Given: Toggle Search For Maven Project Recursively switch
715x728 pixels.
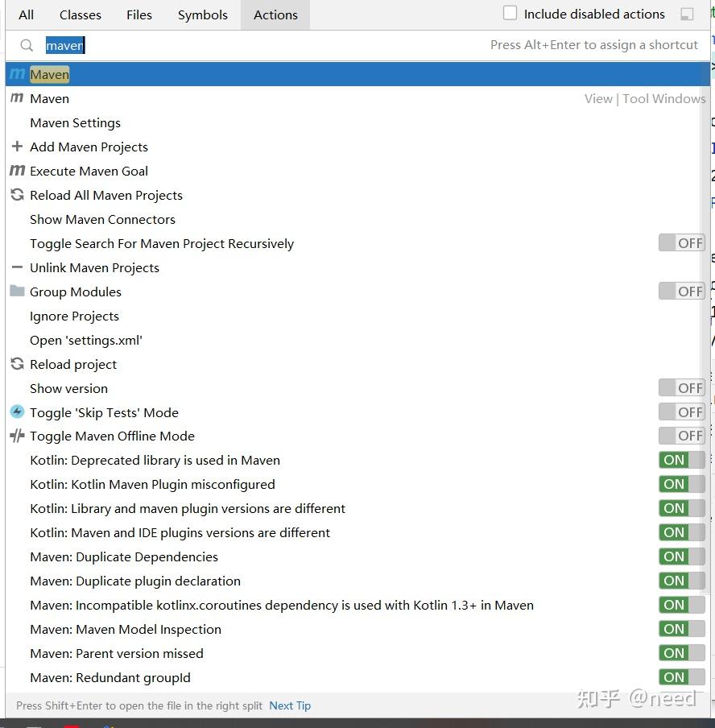Looking at the screenshot, I should [x=681, y=243].
